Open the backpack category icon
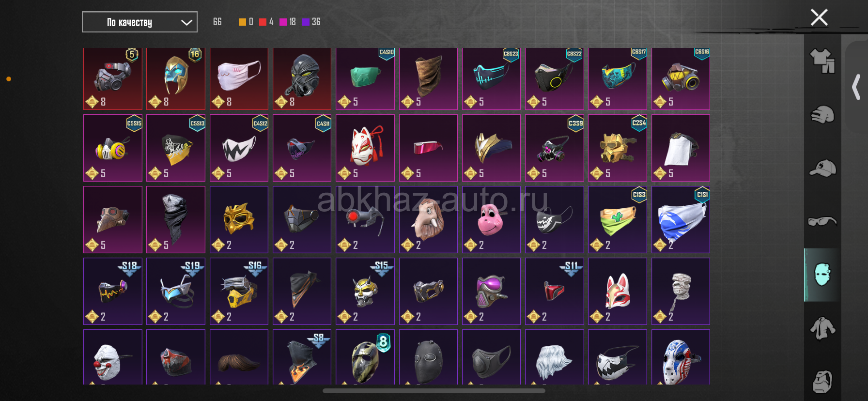 tap(822, 382)
